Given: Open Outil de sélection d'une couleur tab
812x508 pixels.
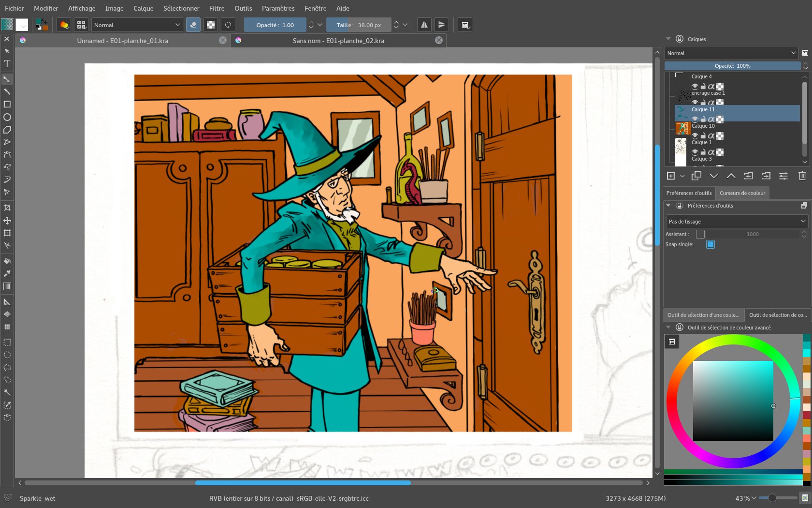Looking at the screenshot, I should pos(703,315).
